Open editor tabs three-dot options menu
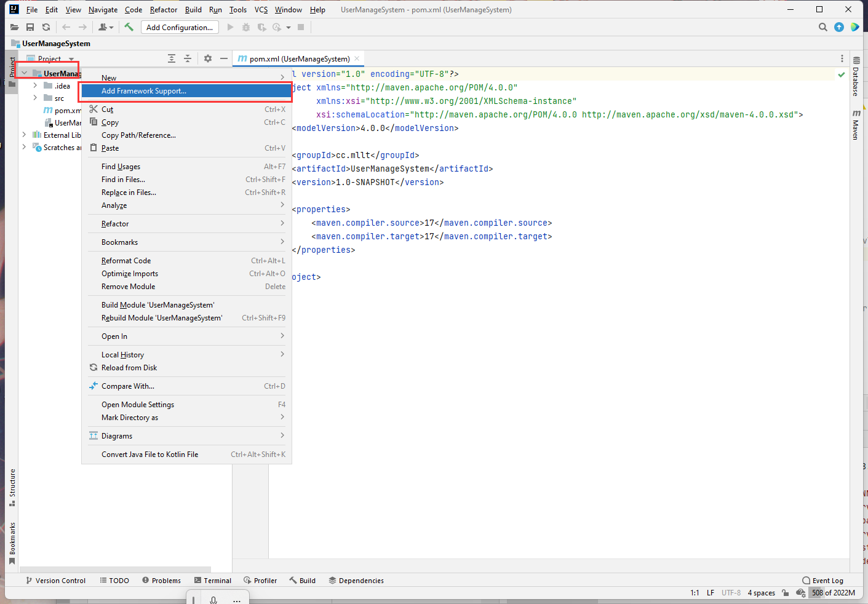868x604 pixels. (842, 58)
